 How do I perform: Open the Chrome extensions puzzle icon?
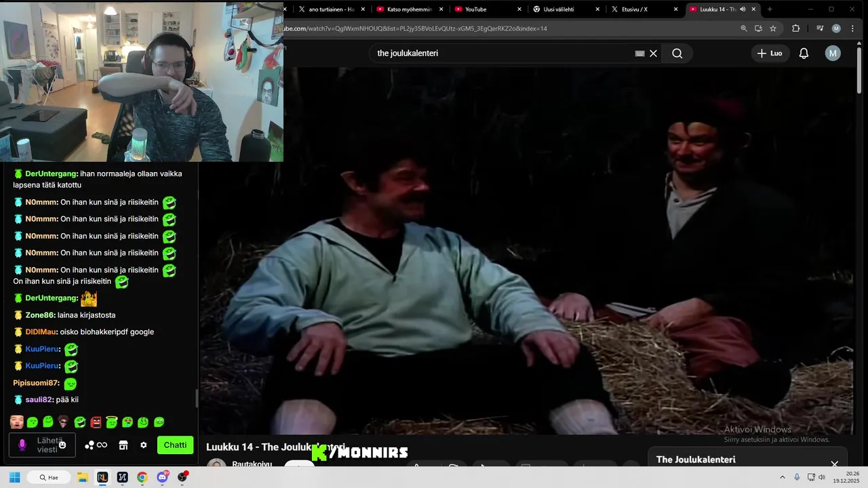click(796, 28)
